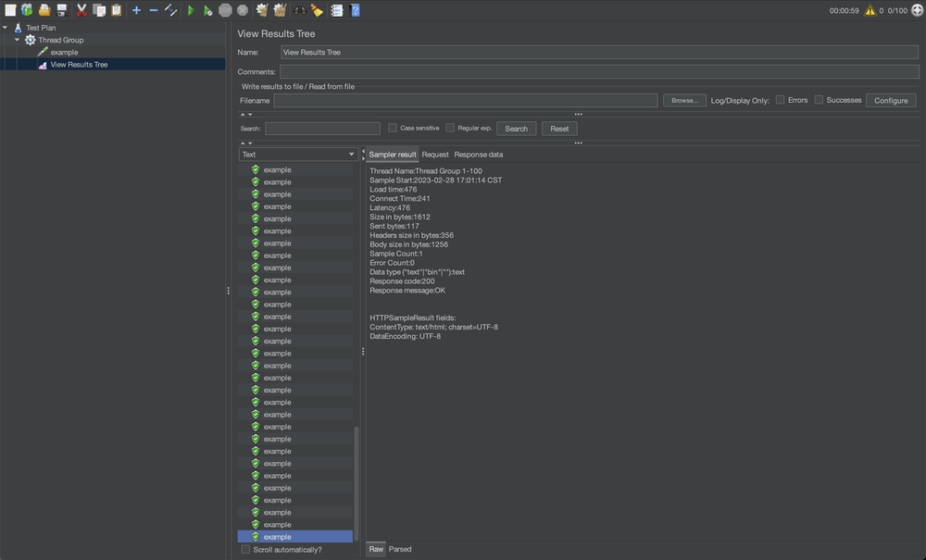
Task: Collapse the Thread Group tree node
Action: pyautogui.click(x=17, y=40)
